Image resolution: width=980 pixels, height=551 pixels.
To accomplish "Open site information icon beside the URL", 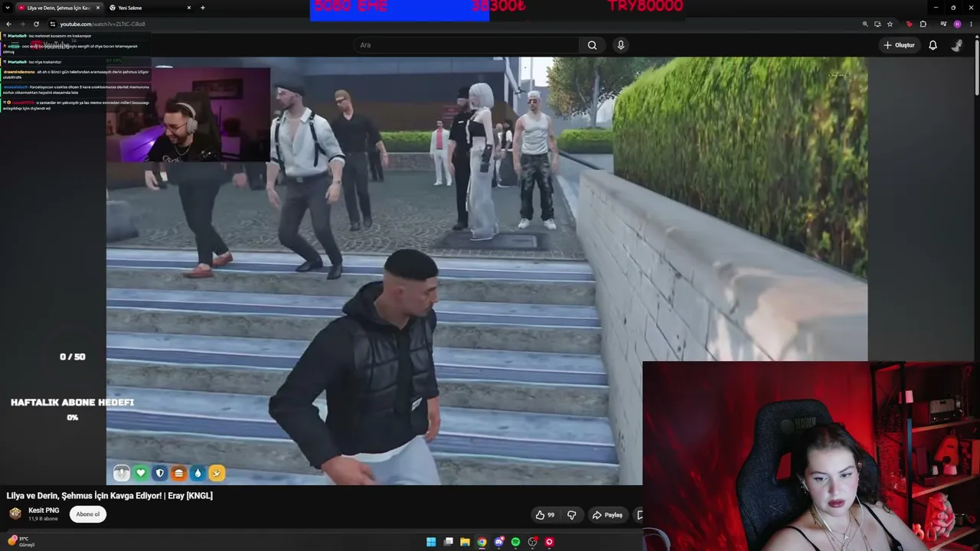I will click(x=52, y=24).
